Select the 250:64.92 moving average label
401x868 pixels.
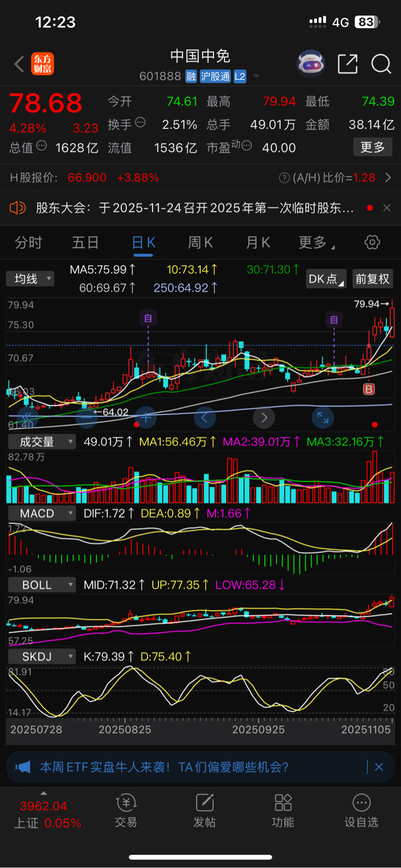(185, 288)
